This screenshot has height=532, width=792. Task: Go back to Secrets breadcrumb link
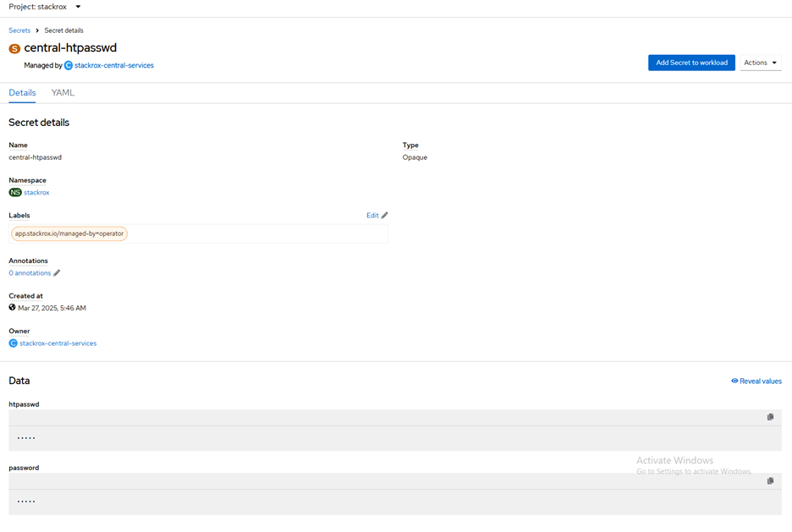click(x=19, y=30)
